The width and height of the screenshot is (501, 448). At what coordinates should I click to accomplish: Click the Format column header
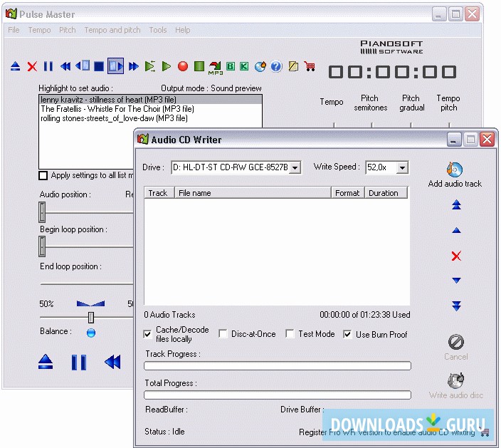[348, 193]
